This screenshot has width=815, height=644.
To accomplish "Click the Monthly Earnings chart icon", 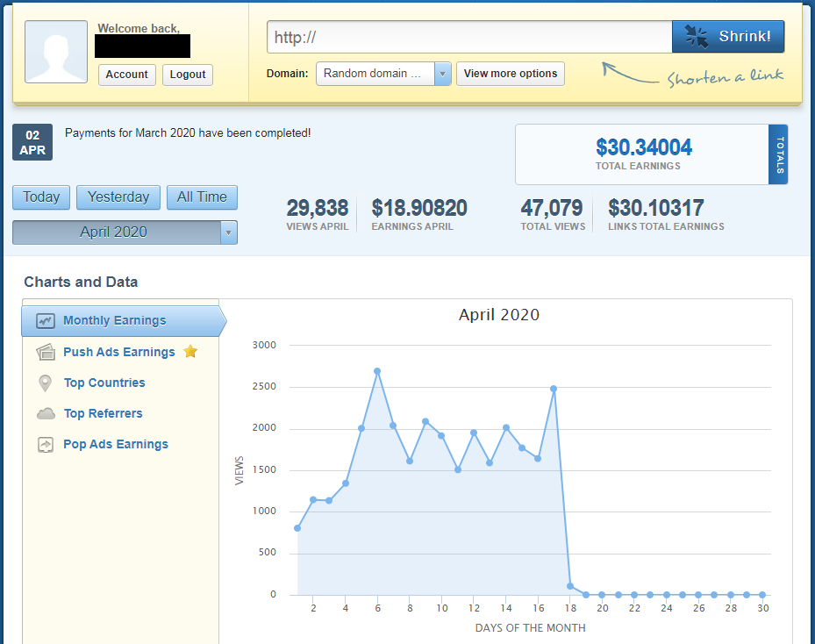I will point(46,321).
